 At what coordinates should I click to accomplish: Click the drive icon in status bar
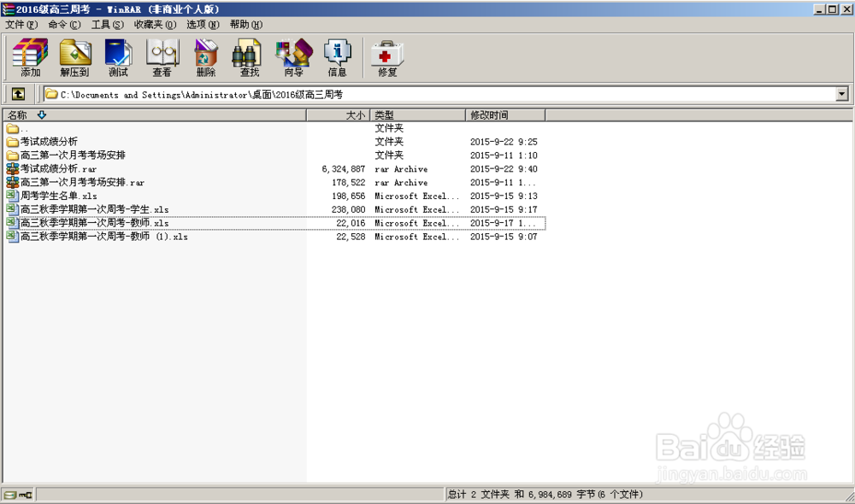coord(11,495)
